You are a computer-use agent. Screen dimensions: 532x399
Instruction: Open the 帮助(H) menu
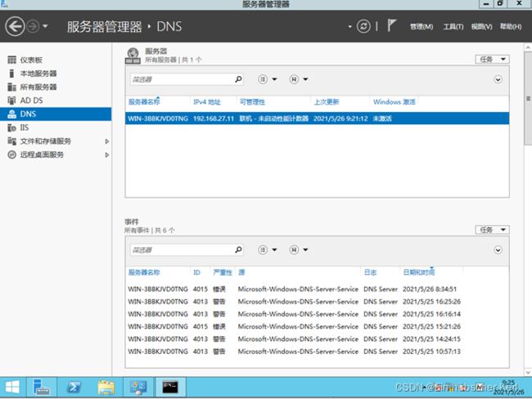point(511,26)
